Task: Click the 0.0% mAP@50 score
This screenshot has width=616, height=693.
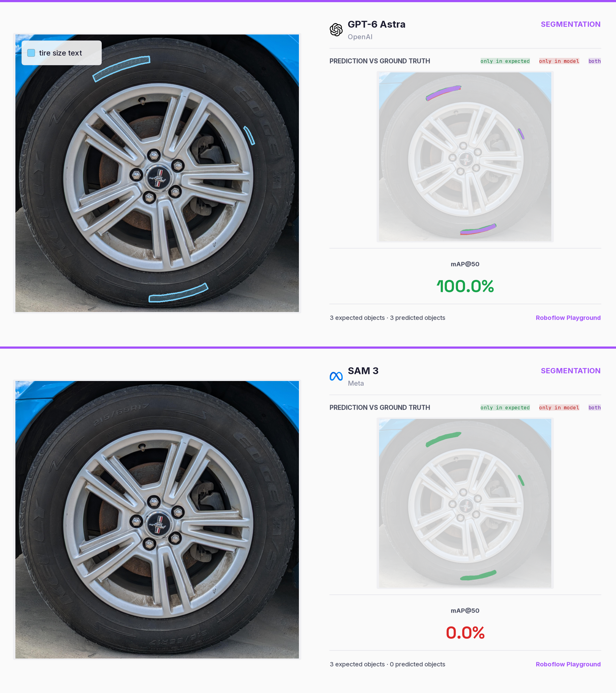Action: point(465,633)
